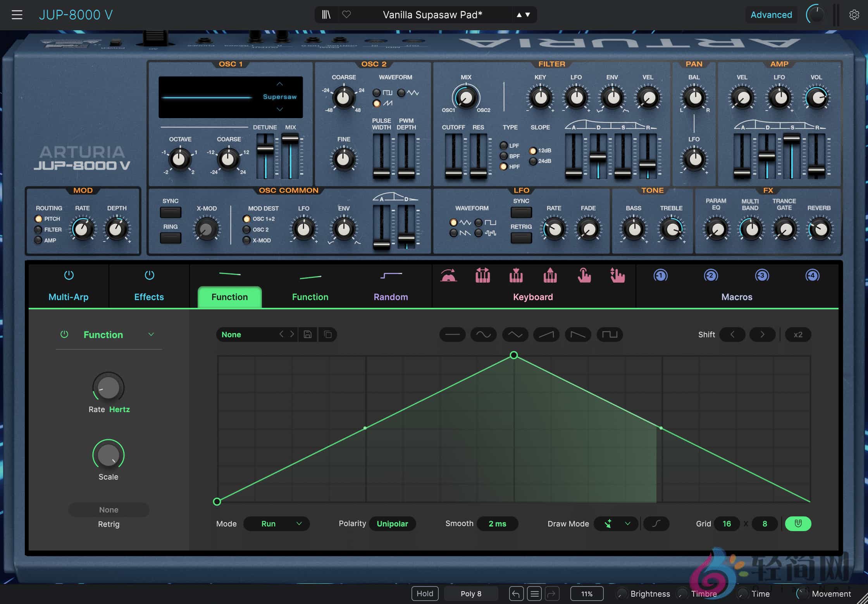Favorite the current preset with the heart icon

(x=346, y=15)
